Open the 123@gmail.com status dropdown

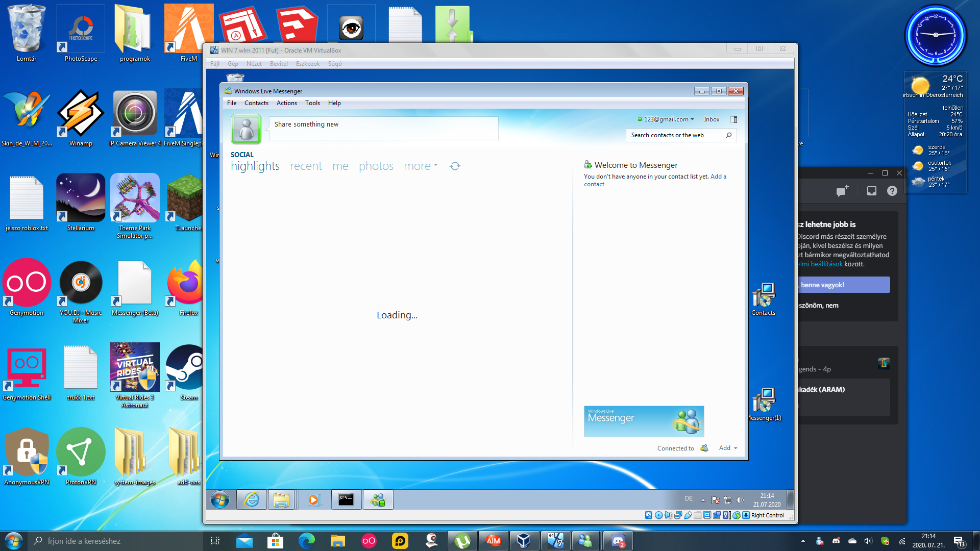point(666,119)
